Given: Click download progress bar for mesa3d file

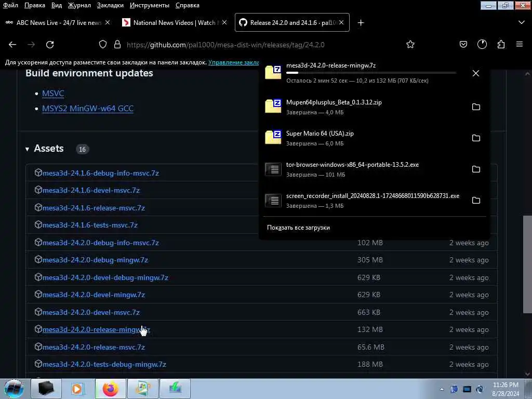Looking at the screenshot, I should tap(371, 73).
